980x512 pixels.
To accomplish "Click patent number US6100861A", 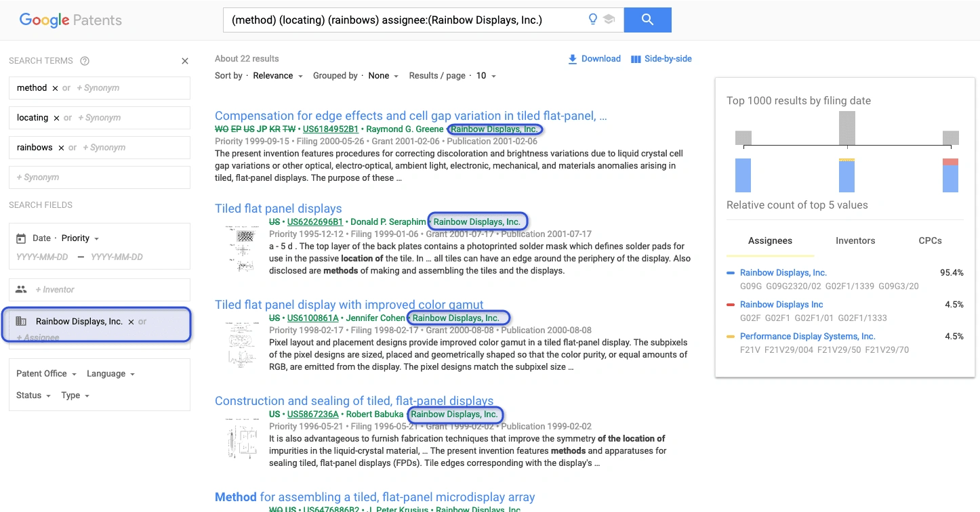I will pos(313,318).
